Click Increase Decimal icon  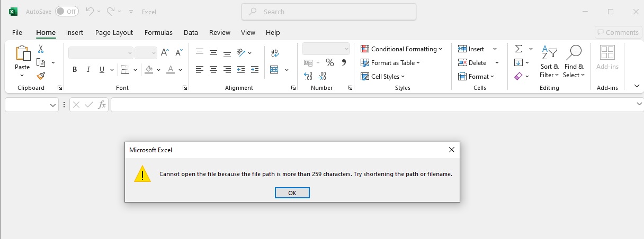308,76
